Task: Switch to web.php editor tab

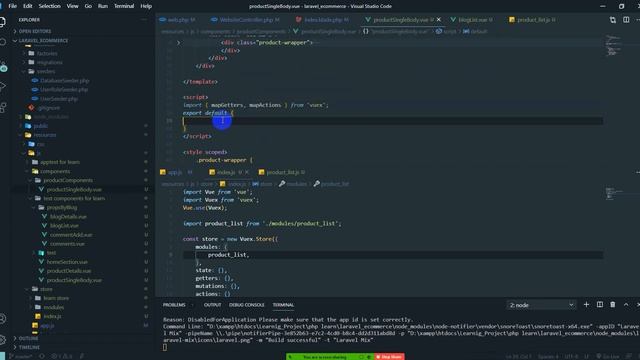Action: point(178,20)
